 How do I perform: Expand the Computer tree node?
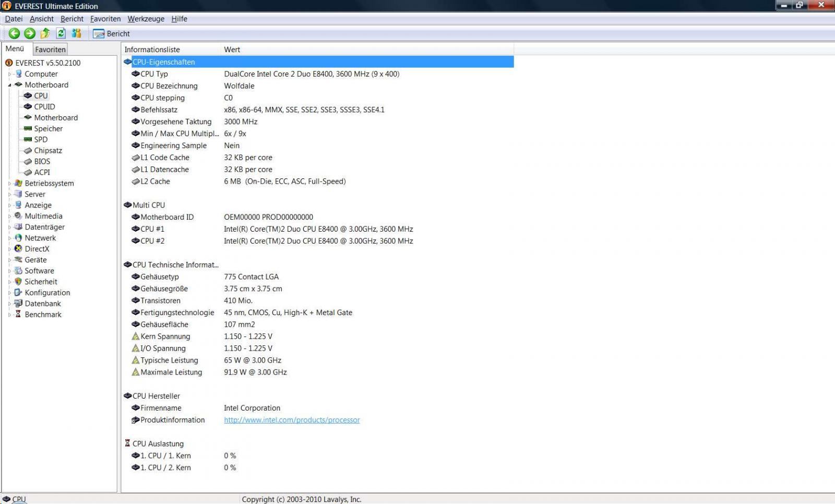tap(9, 74)
